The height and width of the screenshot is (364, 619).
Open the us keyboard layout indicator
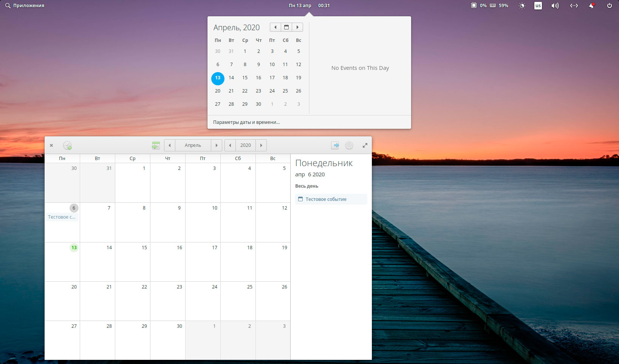tap(538, 6)
